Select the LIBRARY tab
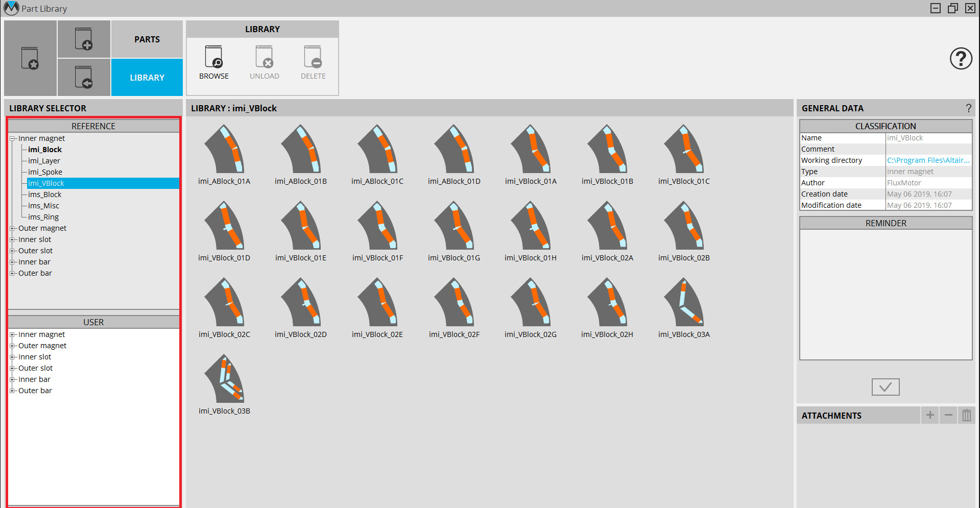Image resolution: width=980 pixels, height=508 pixels. coord(147,78)
